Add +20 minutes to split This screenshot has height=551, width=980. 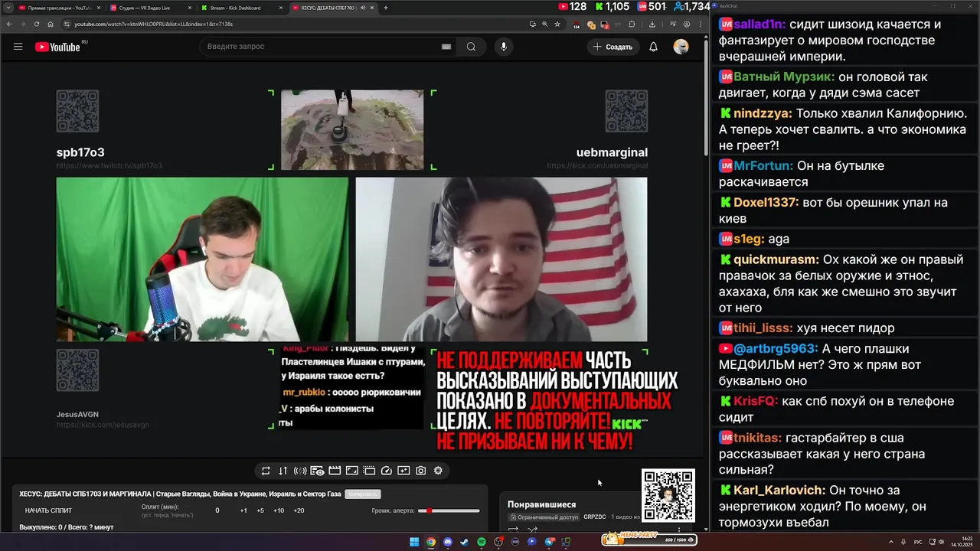(299, 510)
